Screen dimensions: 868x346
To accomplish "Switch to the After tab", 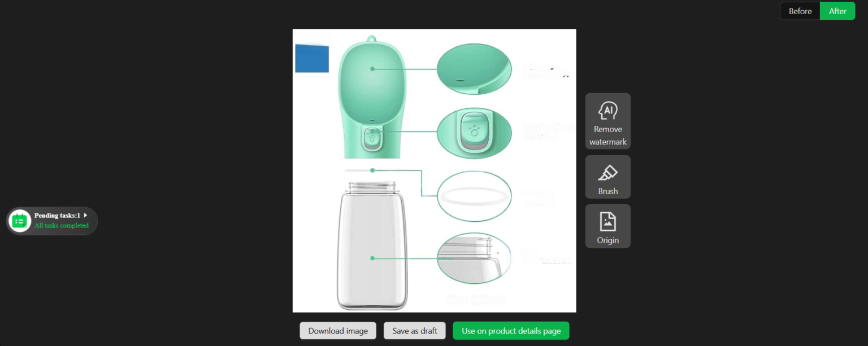I will [x=837, y=11].
